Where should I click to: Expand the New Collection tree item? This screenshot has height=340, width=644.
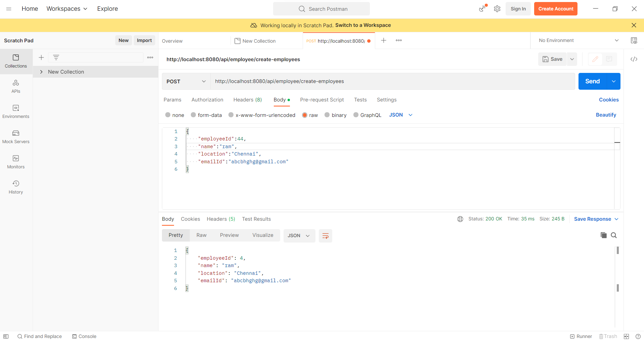coord(41,72)
